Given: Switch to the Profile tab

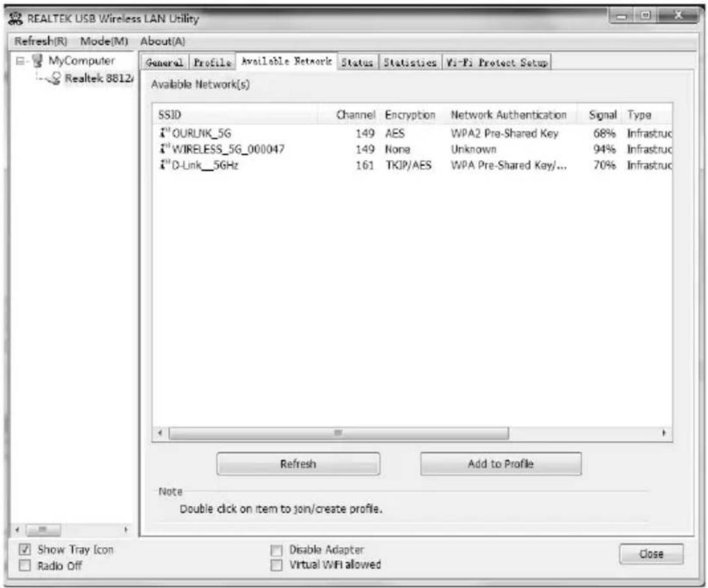Looking at the screenshot, I should click(212, 63).
